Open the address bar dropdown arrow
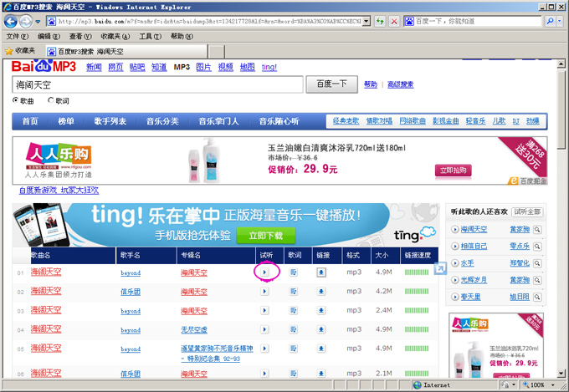This screenshot has height=392, width=569. (367, 22)
